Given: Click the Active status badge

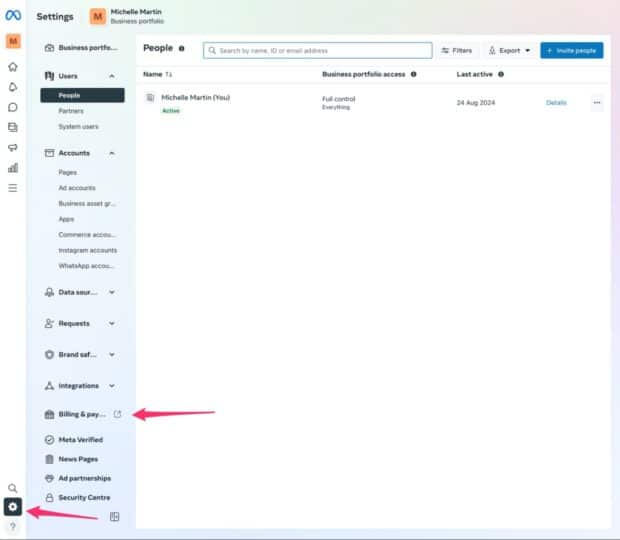Looking at the screenshot, I should 171,111.
